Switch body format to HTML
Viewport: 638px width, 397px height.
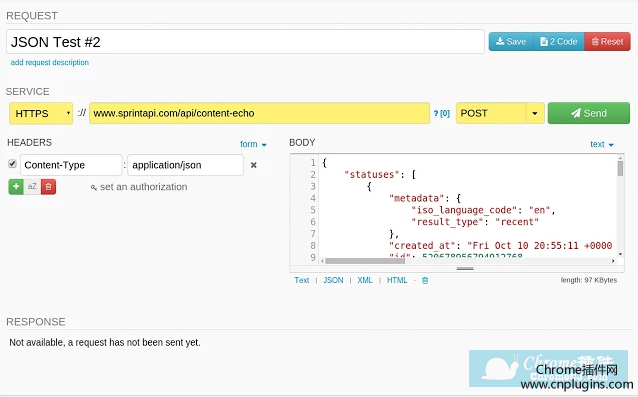point(397,280)
